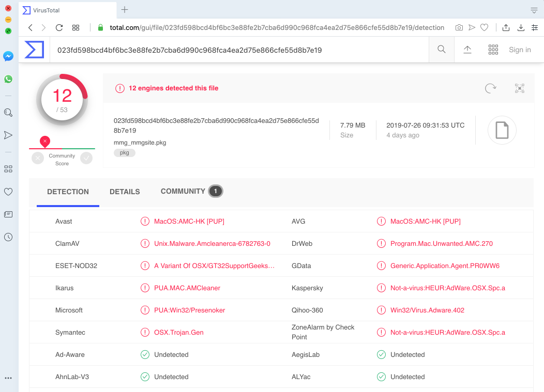
Task: Select the VirusTotal browser tab
Action: (68, 10)
